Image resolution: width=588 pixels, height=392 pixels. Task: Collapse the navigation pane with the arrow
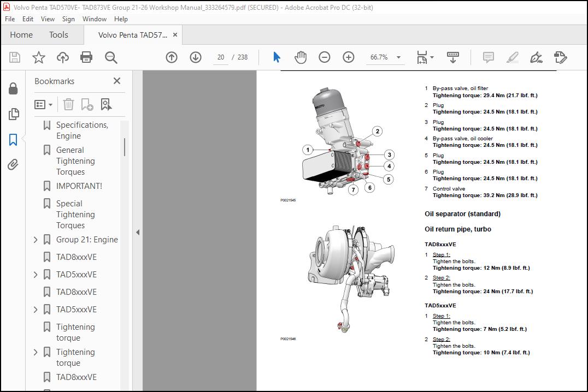[138, 233]
